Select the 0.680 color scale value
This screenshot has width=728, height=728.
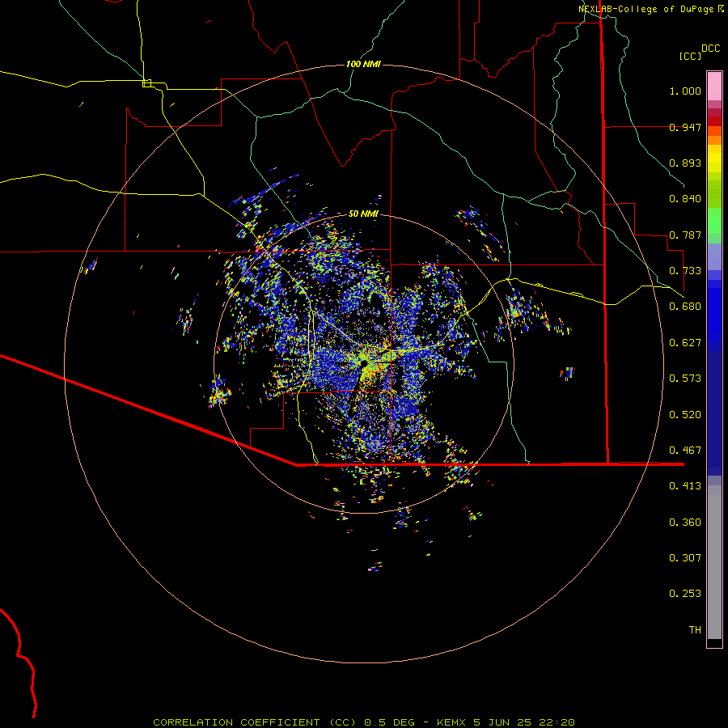point(685,307)
